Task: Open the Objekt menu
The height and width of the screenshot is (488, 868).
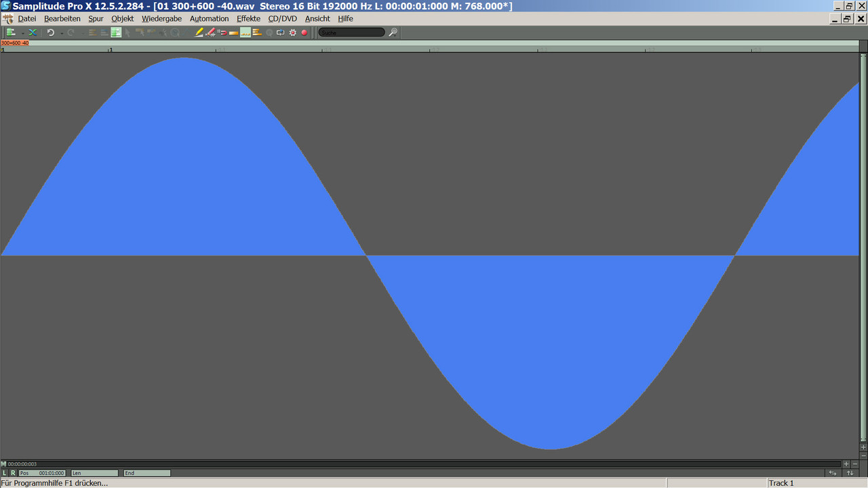Action: point(123,19)
